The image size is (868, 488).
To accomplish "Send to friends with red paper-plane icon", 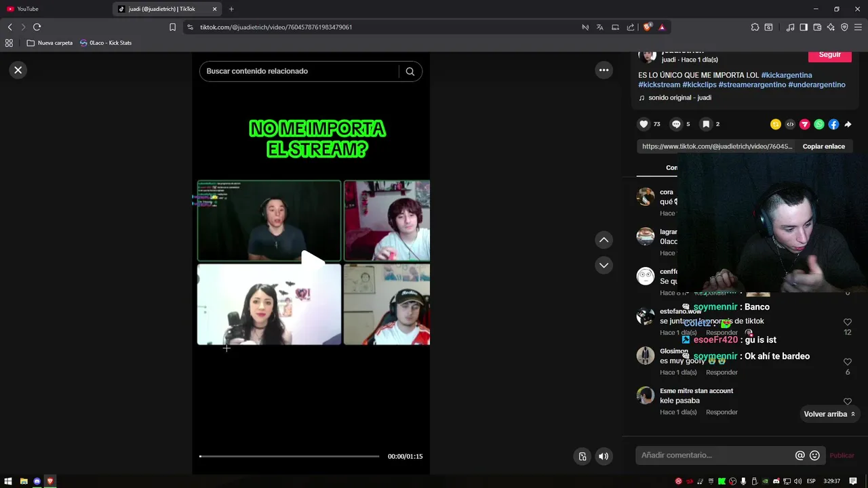I will (805, 124).
